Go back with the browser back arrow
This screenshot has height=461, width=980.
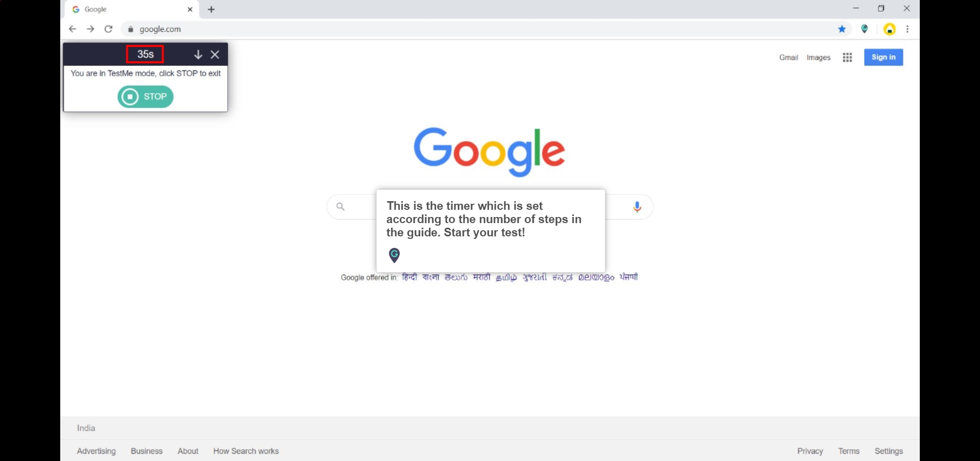(x=72, y=29)
